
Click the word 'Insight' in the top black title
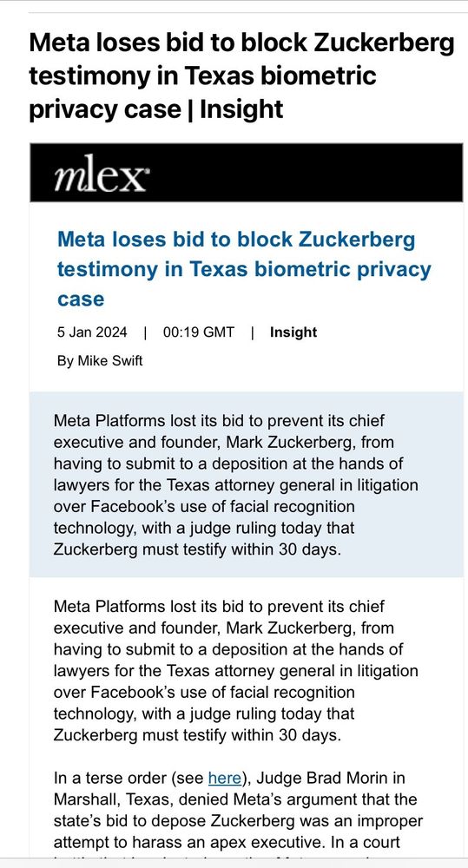pyautogui.click(x=241, y=108)
